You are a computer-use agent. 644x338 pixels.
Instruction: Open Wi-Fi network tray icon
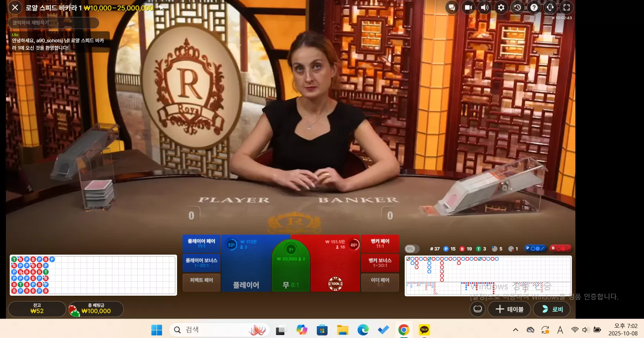click(x=575, y=329)
